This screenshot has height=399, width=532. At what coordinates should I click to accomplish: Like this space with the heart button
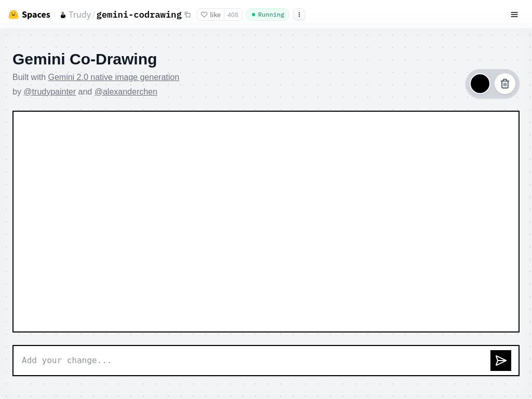coord(210,15)
